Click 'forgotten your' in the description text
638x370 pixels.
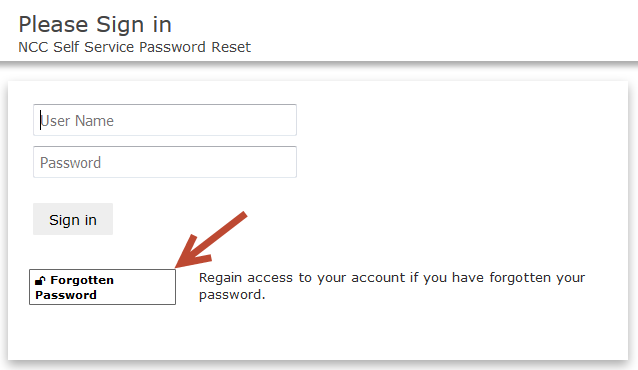(537, 278)
